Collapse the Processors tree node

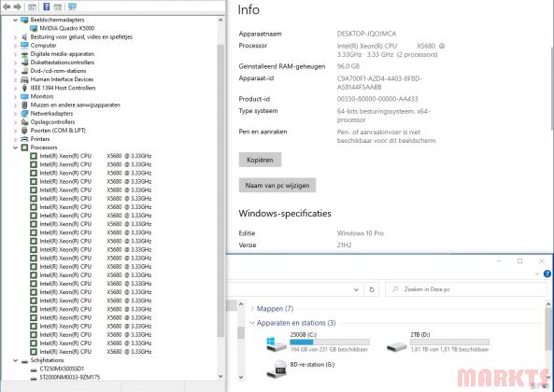point(15,147)
